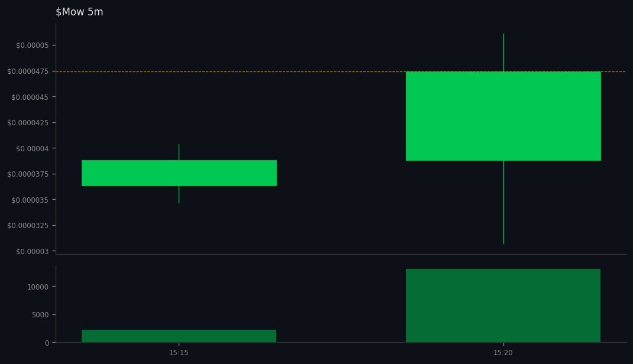Click the $0.00004 price axis label
This screenshot has height=364, width=633.
point(32,148)
